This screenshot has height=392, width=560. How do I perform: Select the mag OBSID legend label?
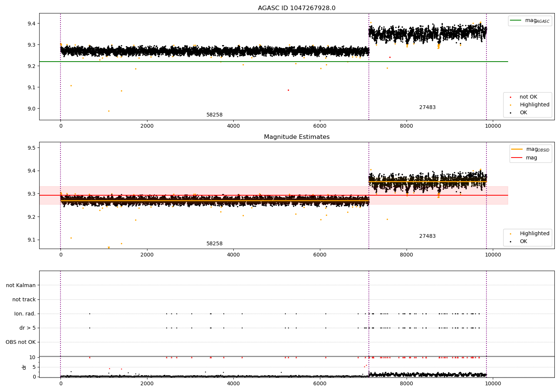pyautogui.click(x=538, y=150)
